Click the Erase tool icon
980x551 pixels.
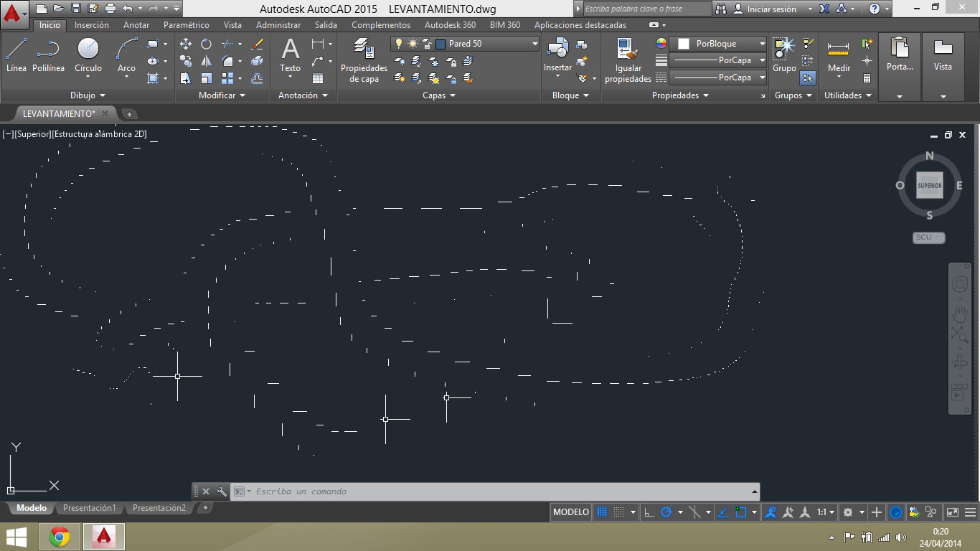click(258, 44)
